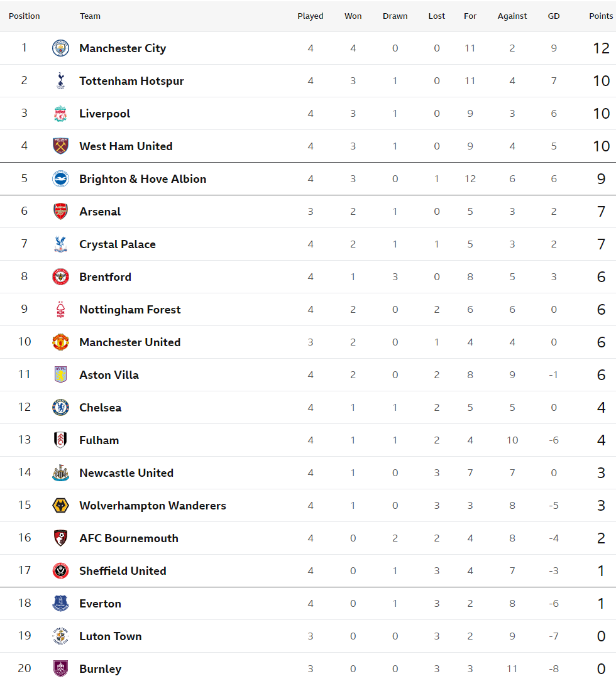Click the West Ham United crest
616x686 pixels.
click(x=60, y=146)
